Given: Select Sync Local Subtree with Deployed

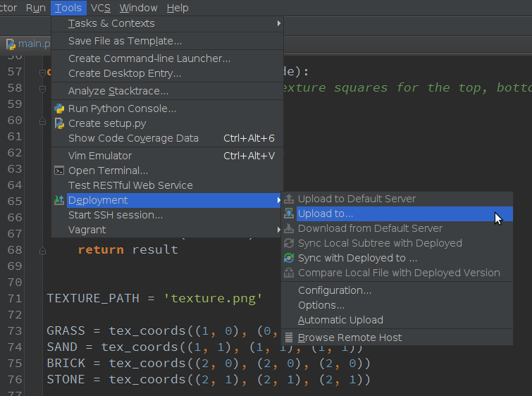Looking at the screenshot, I should pyautogui.click(x=397, y=243).
